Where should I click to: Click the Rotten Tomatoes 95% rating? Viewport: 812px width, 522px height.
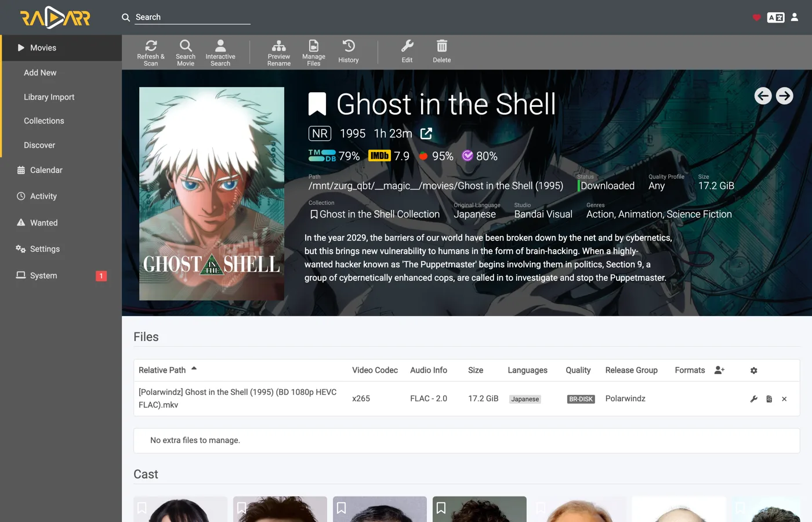tap(436, 156)
